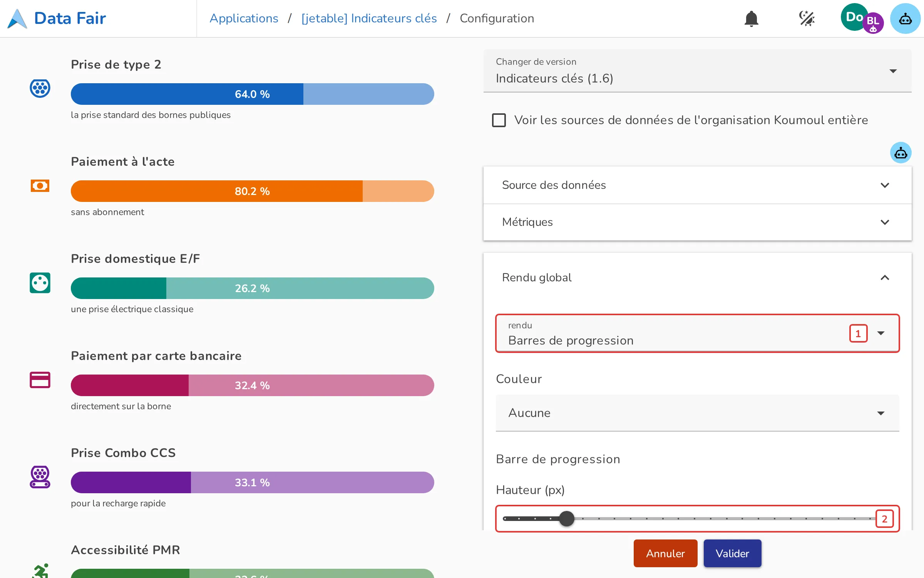Image resolution: width=924 pixels, height=578 pixels.
Task: Click the Barre de progression heading
Action: click(558, 459)
